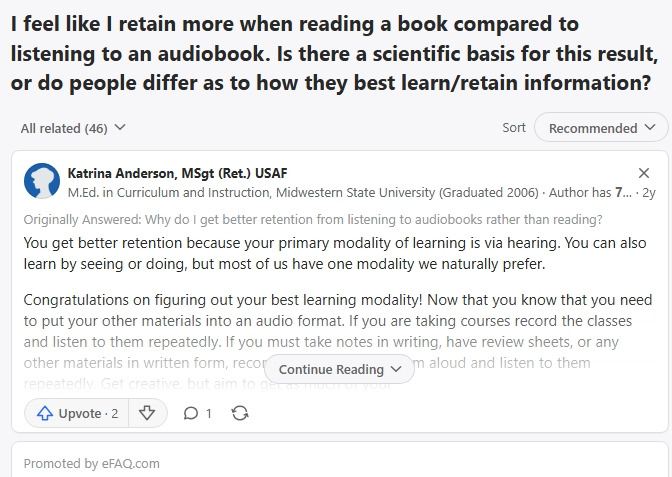Click the Upvote count label

tap(88, 413)
